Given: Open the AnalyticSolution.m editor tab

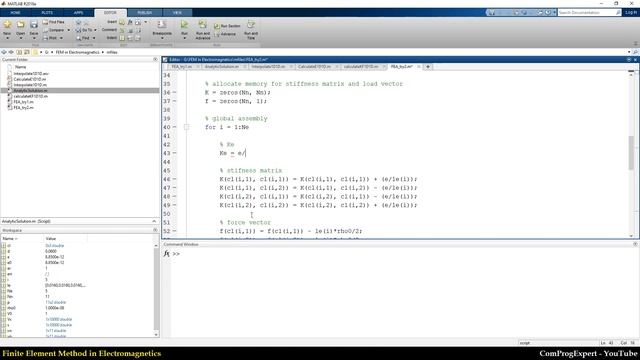Looking at the screenshot, I should coord(222,67).
